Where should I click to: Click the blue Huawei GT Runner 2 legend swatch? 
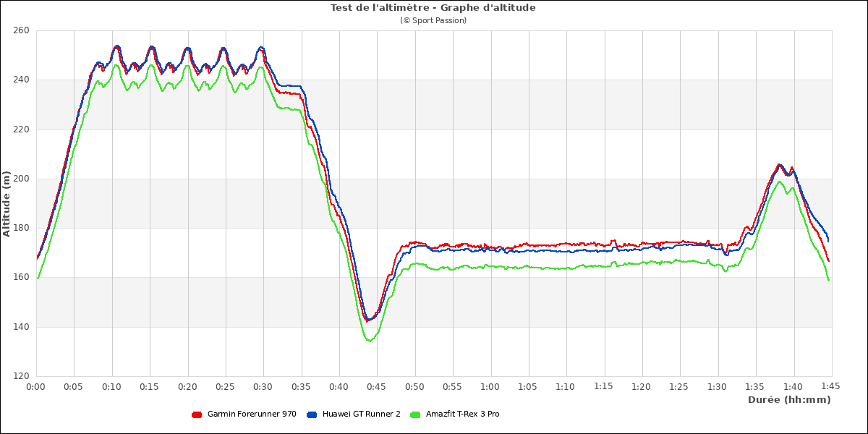[x=312, y=414]
